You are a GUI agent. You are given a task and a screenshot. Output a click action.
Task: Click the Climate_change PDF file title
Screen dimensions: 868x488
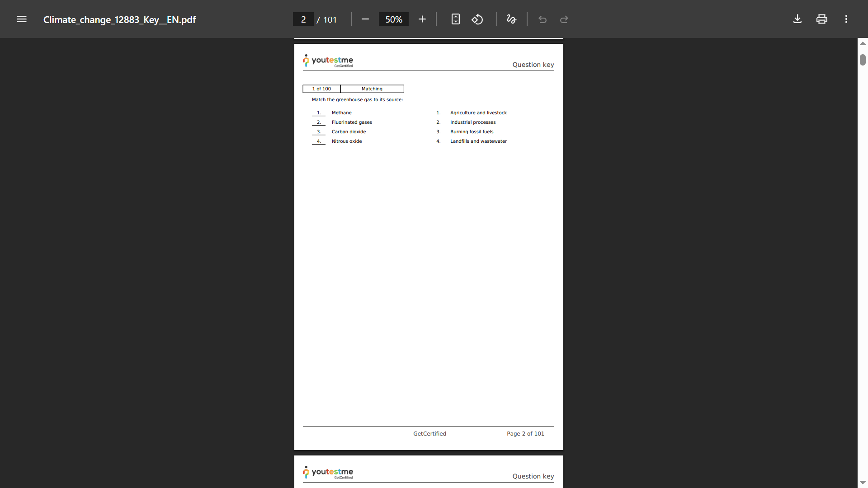119,19
